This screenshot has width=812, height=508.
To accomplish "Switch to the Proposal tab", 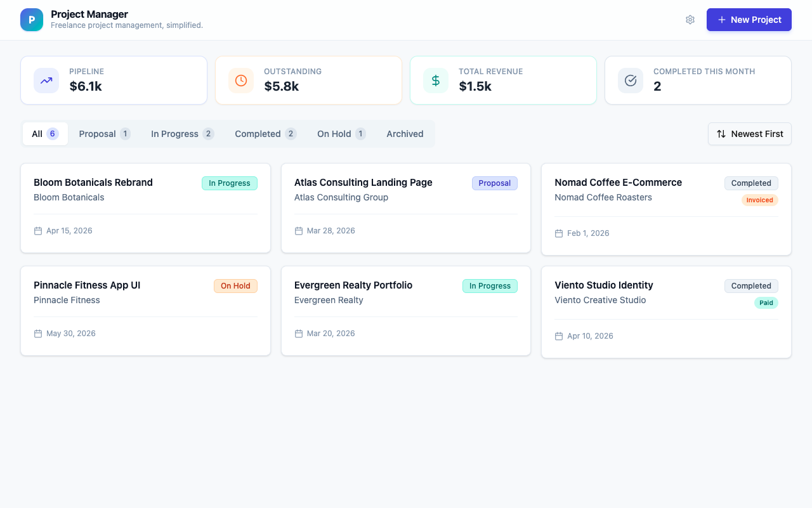I will 105,134.
